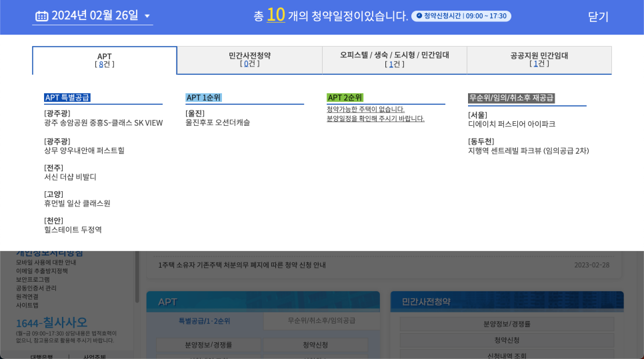644x359 pixels.
Task: Select 특별공급/1·2순위 tab in APT panel
Action: click(205, 321)
